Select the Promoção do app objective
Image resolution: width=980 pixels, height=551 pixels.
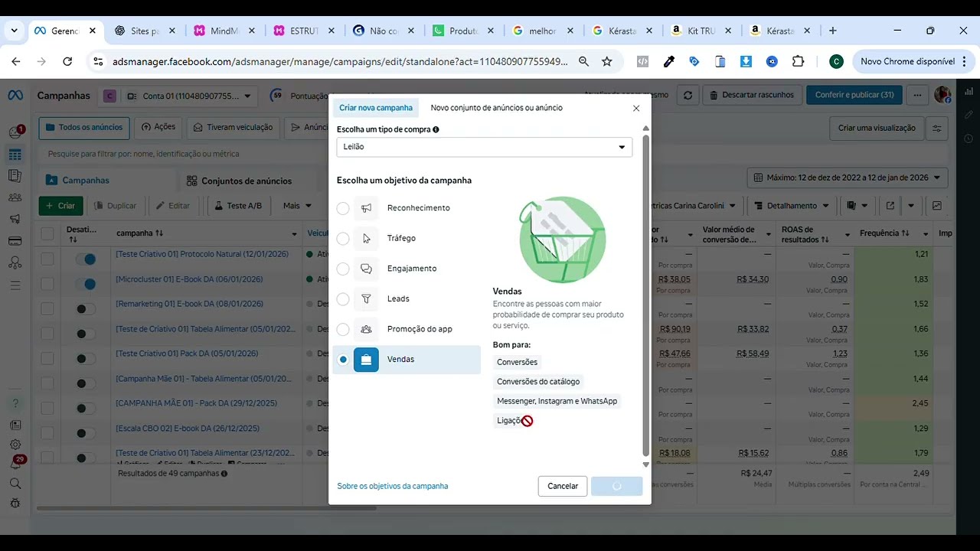[x=343, y=329]
